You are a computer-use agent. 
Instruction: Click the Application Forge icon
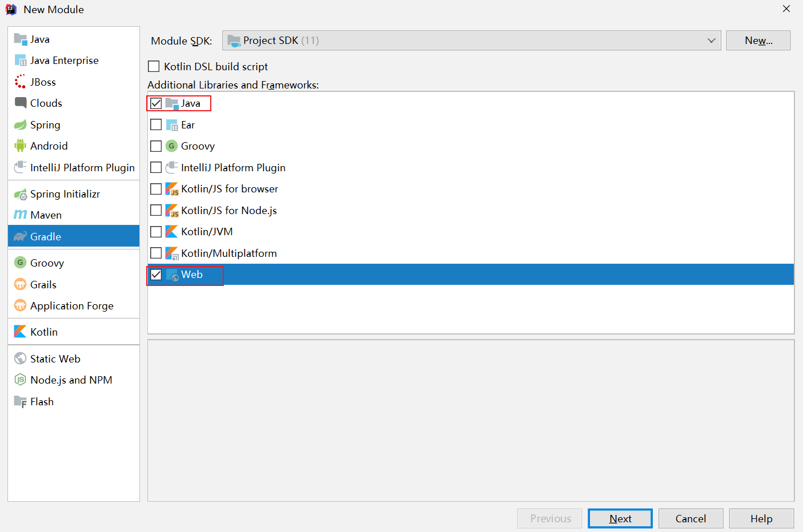(21, 305)
